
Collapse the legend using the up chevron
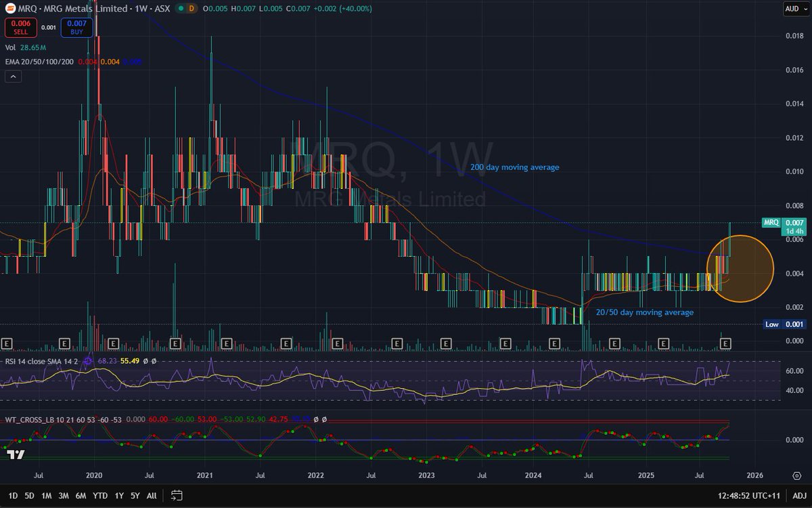(13, 76)
